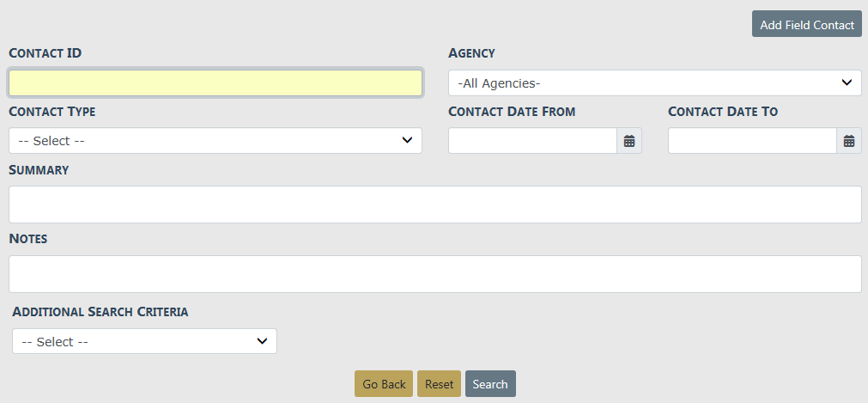Open the Contact Type dropdown
Viewport: 868px width, 403px height.
(x=215, y=141)
